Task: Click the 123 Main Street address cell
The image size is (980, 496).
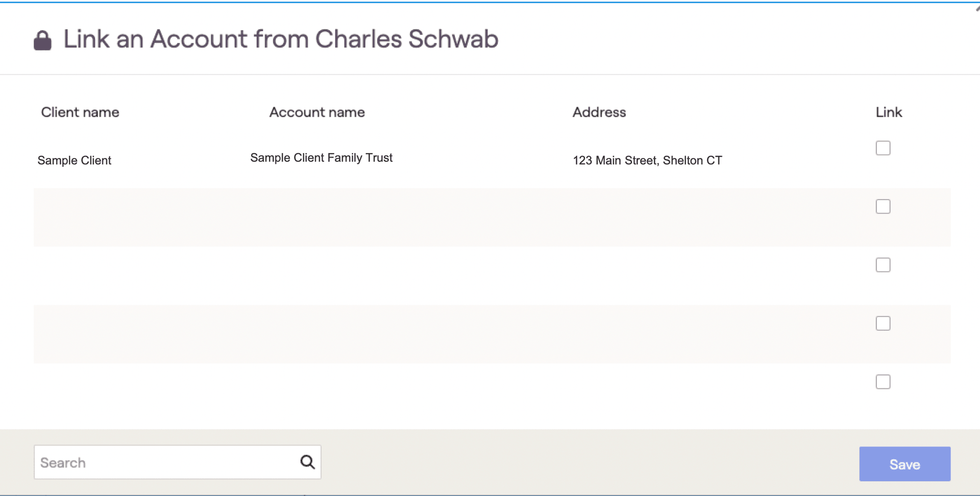Action: 647,160
